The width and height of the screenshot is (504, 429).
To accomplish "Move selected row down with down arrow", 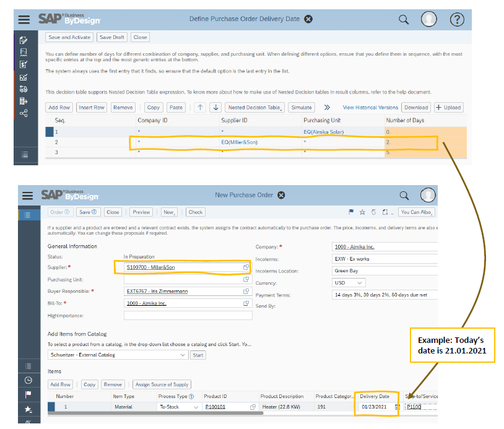I will 215,107.
